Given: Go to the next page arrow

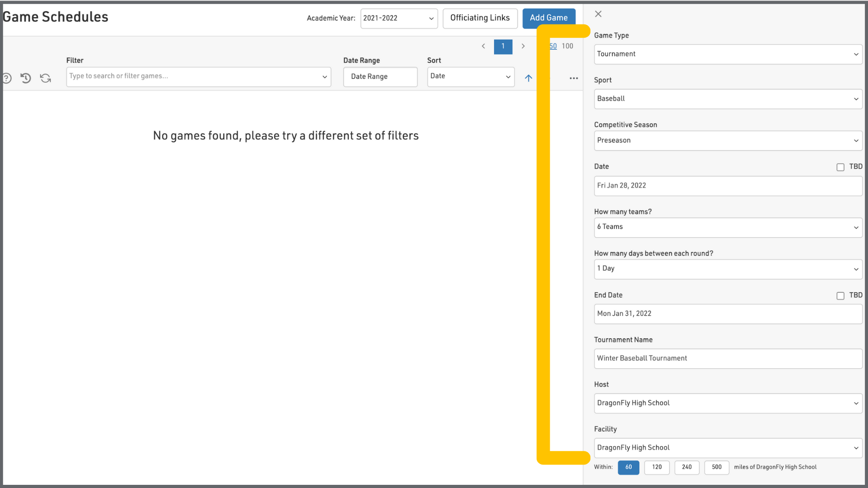Looking at the screenshot, I should tap(523, 46).
